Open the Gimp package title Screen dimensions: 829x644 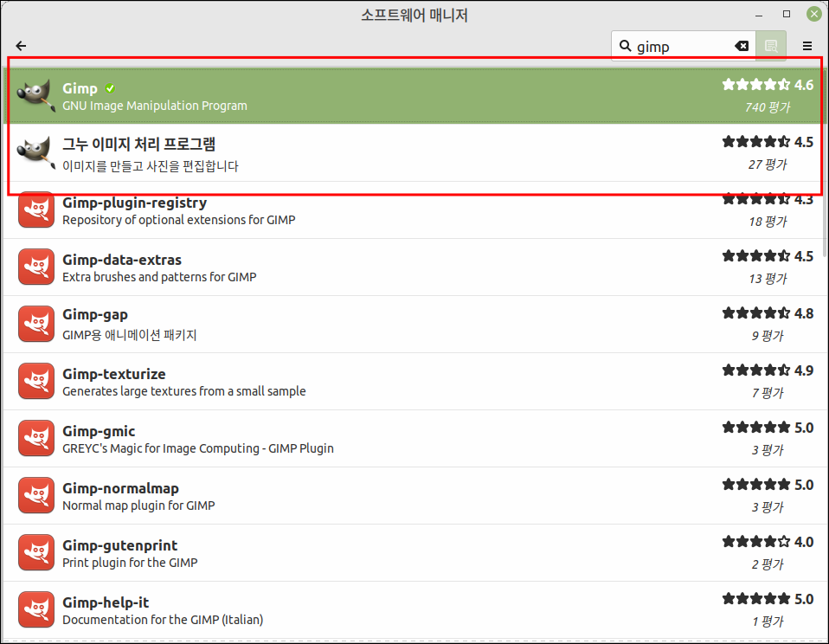[x=80, y=88]
